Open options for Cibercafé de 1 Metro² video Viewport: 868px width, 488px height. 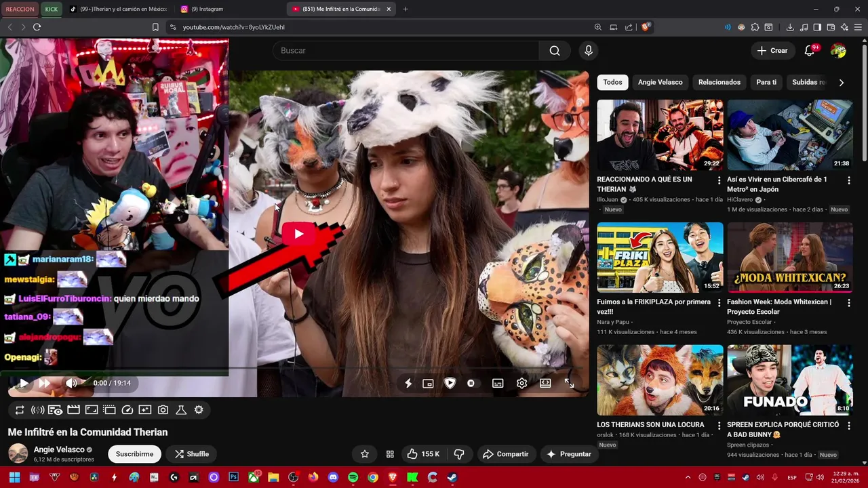tap(849, 180)
